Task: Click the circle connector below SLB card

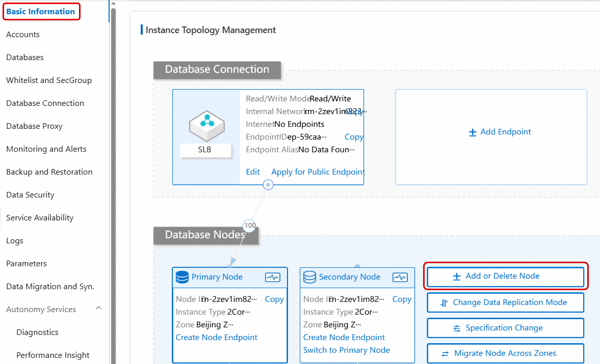Action: pyautogui.click(x=268, y=185)
